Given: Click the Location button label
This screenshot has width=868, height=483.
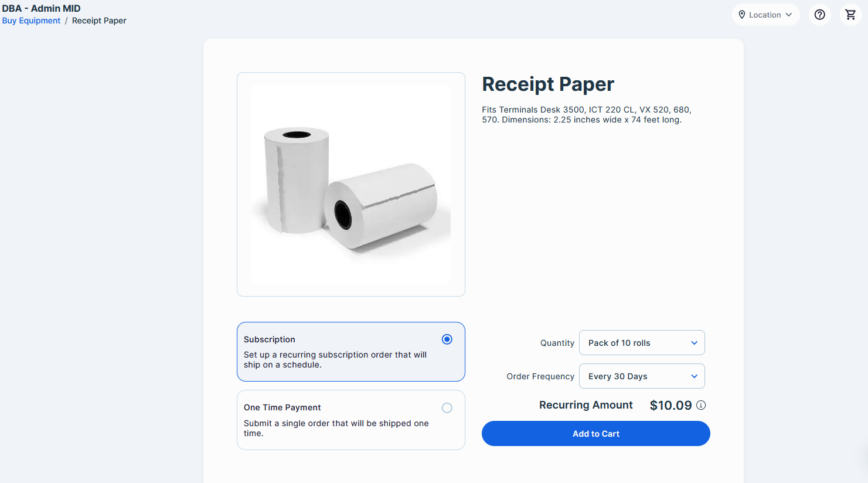Looking at the screenshot, I should 765,15.
